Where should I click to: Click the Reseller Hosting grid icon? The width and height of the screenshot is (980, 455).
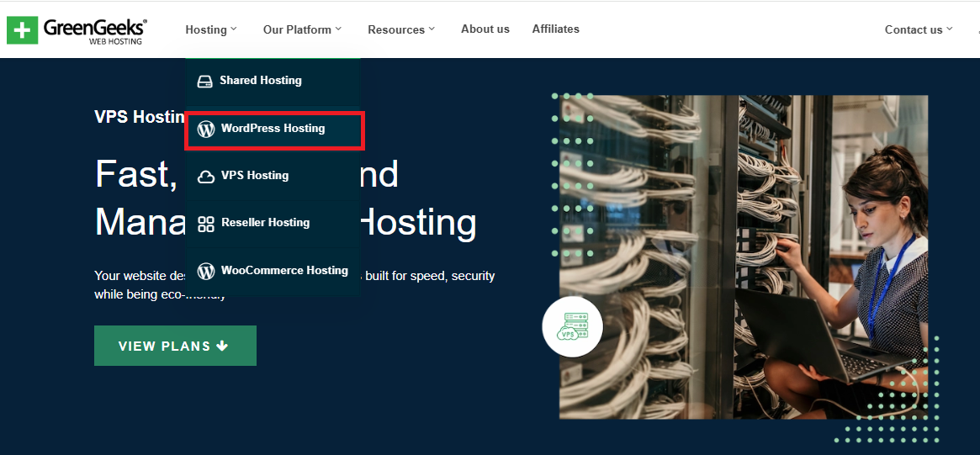(205, 224)
